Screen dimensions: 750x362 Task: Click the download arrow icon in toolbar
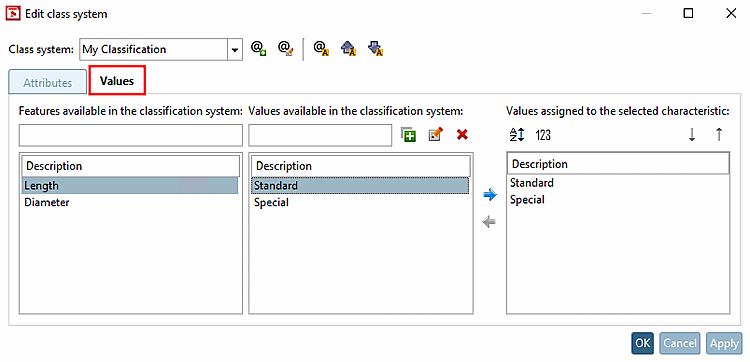pos(376,48)
